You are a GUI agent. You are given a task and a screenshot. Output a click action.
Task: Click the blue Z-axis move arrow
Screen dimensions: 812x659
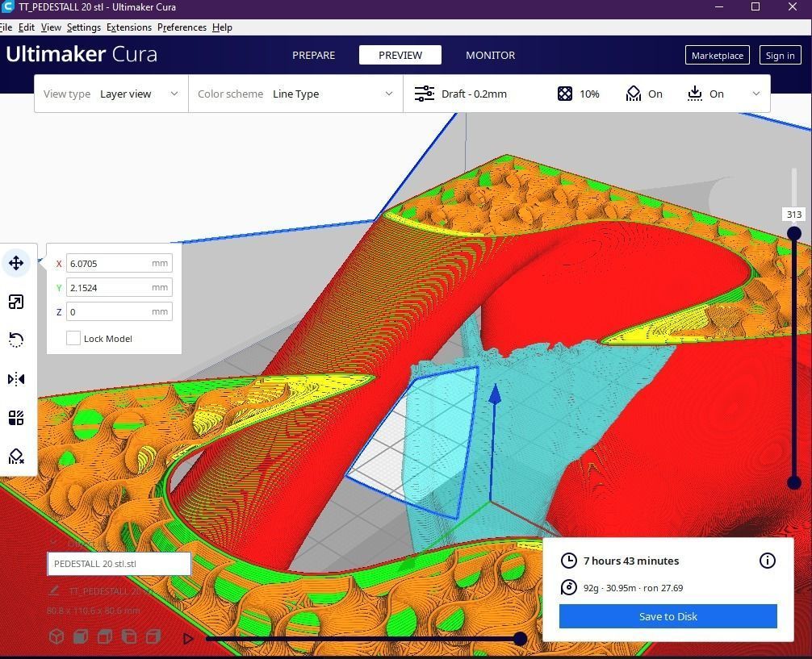tap(495, 394)
